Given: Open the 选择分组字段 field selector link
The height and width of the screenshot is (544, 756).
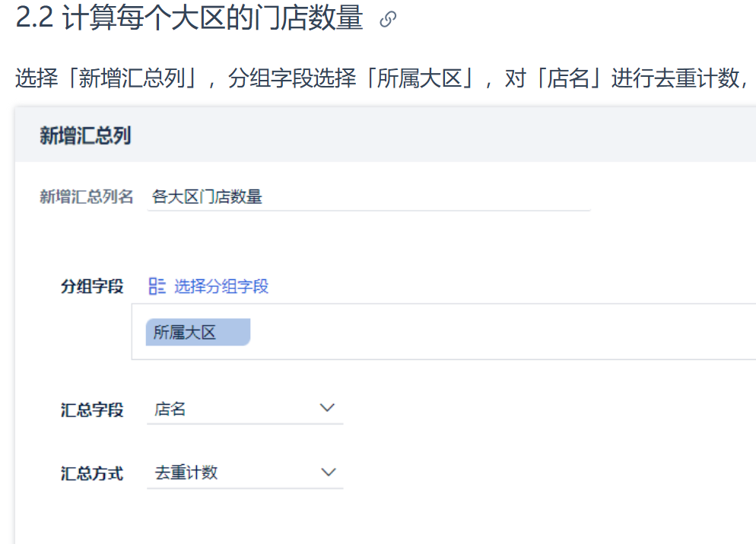Looking at the screenshot, I should [x=221, y=286].
